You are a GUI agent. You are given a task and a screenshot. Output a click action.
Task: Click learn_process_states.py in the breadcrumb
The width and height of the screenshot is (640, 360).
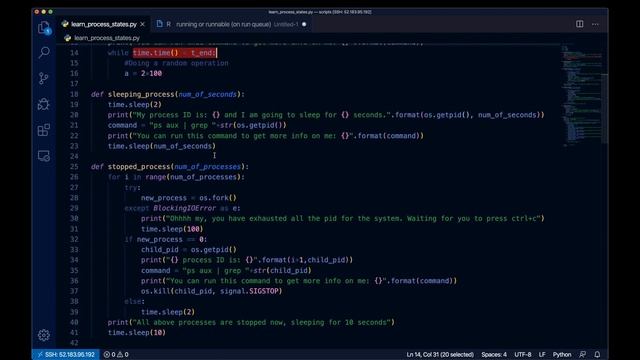107,38
